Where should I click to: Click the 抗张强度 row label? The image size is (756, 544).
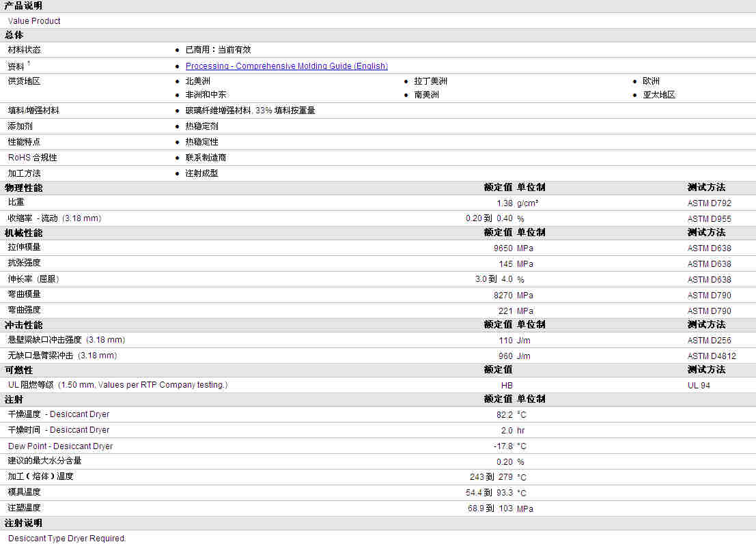coord(24,263)
